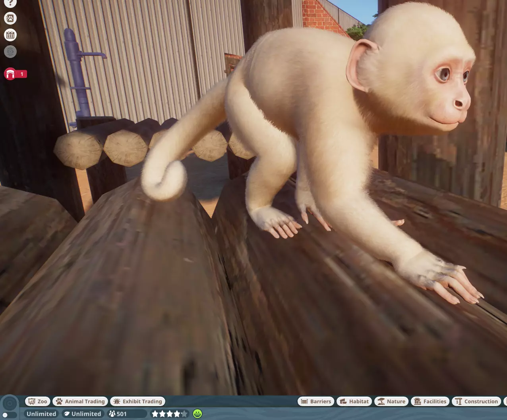Open the Barriers build tab
The height and width of the screenshot is (420, 507).
tap(316, 401)
